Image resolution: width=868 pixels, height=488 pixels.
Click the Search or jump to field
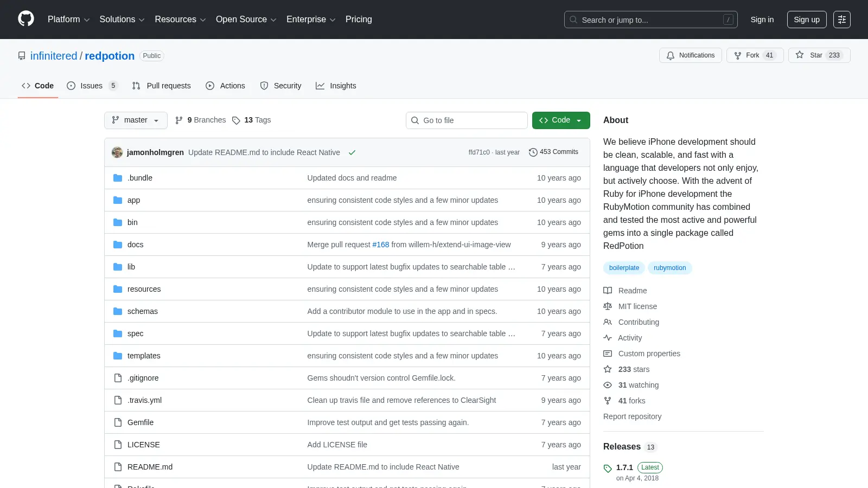[x=651, y=20]
